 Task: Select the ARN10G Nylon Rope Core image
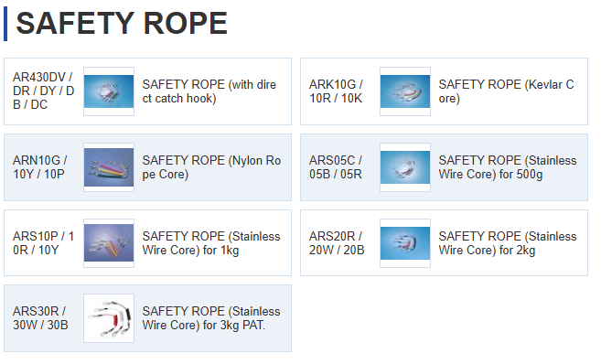109,167
